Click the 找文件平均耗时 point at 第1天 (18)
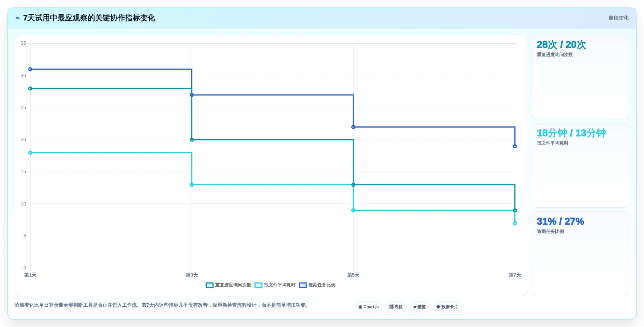This screenshot has height=327, width=644. [30, 153]
